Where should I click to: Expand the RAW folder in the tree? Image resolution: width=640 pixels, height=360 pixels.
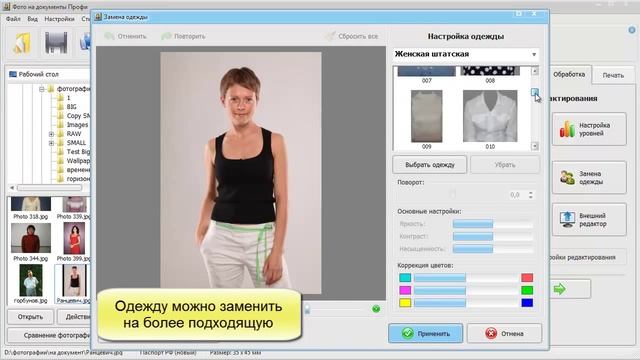(x=51, y=134)
